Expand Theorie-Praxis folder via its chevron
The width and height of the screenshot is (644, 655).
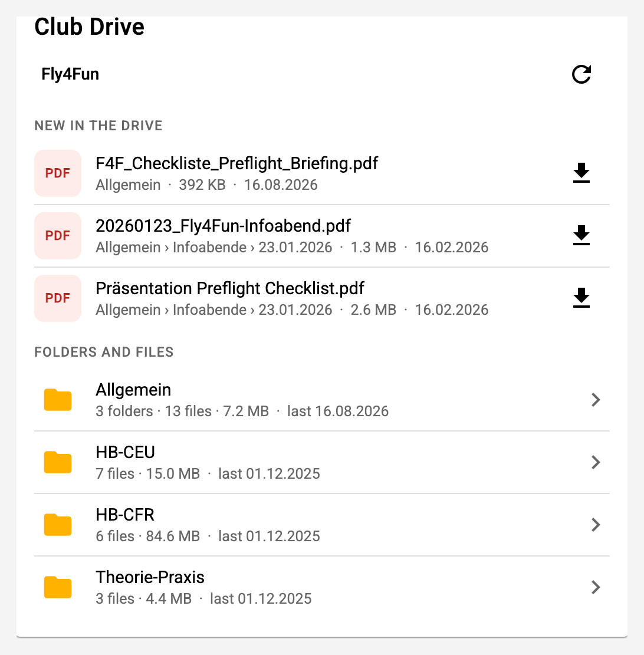click(x=596, y=587)
